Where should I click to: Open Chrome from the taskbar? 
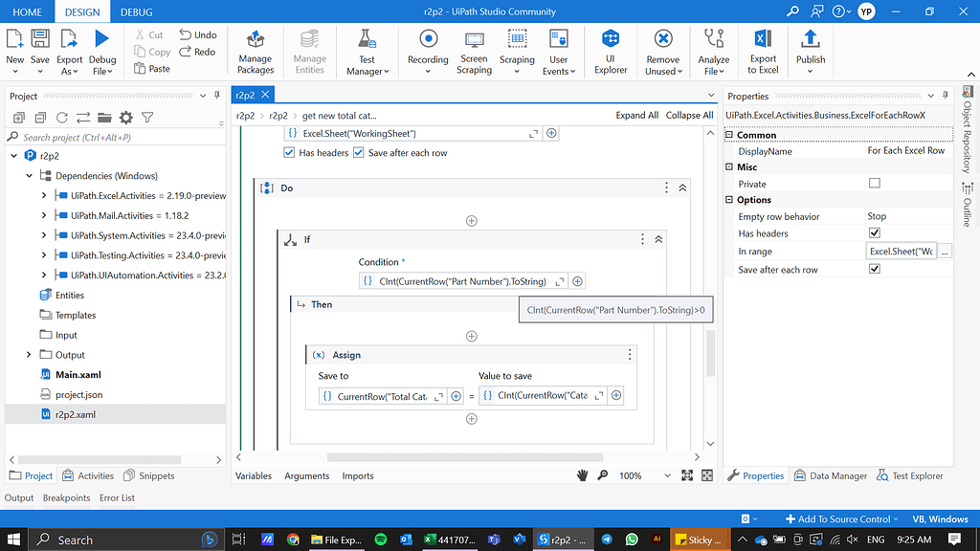(x=293, y=540)
